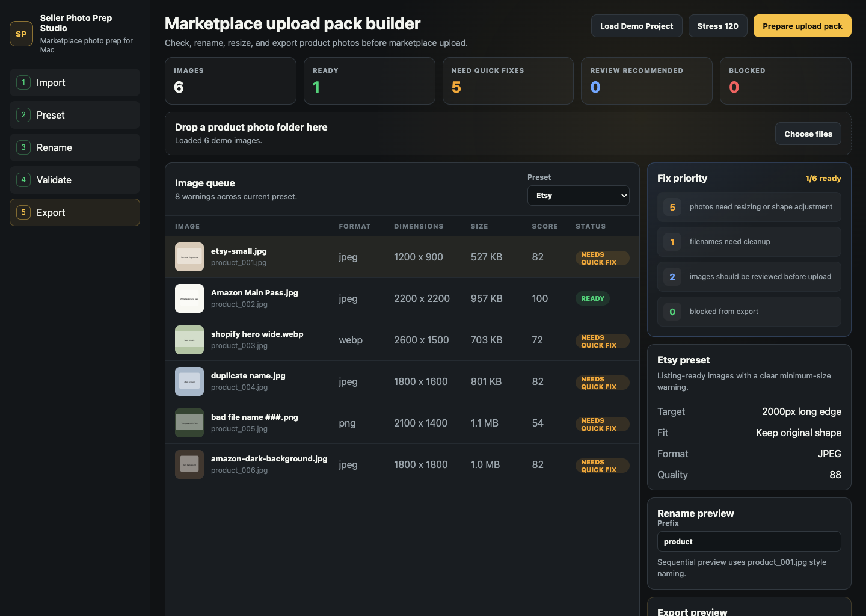Click the Ready stat card
The image size is (866, 616).
(369, 81)
